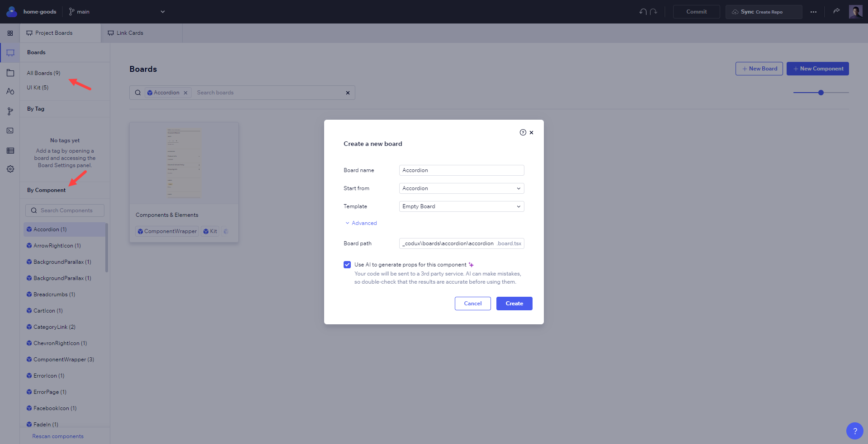Click the Create button
The height and width of the screenshot is (444, 868).
point(514,304)
